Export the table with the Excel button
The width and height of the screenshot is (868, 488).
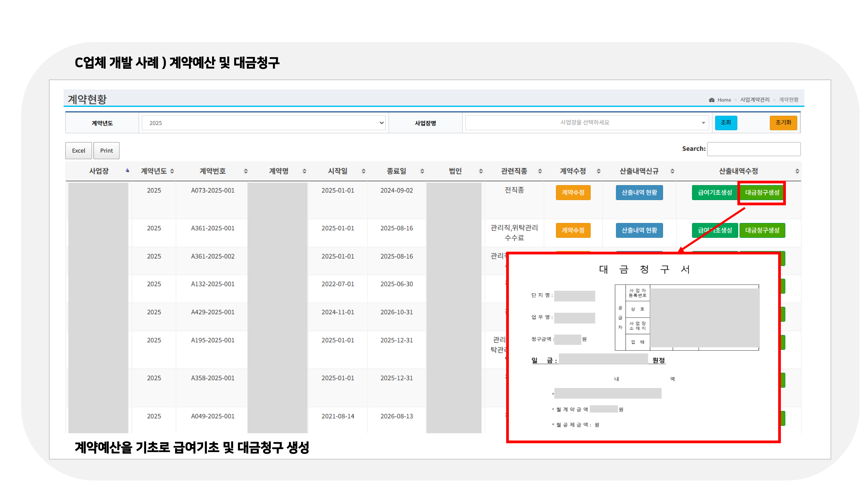(79, 151)
